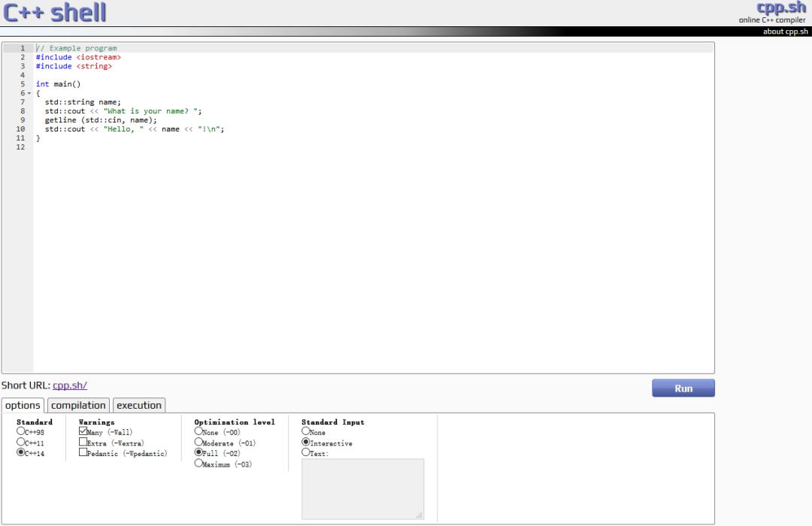Screen dimensions: 812x526
Task: Open the about cpp.sh link
Action: pyautogui.click(x=785, y=32)
